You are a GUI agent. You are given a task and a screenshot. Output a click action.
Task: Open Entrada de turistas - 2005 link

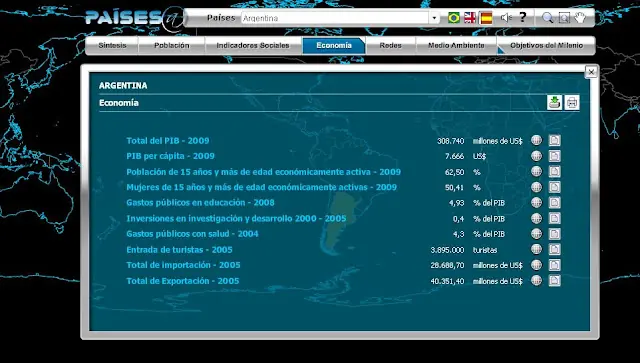tap(180, 249)
